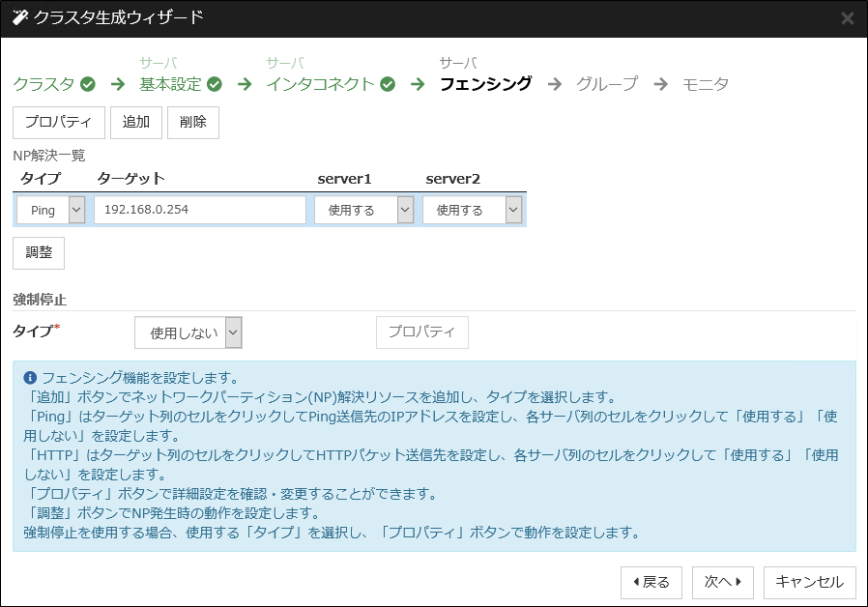868x607 pixels.
Task: Click the arrow icon before モニタ
Action: point(660,84)
